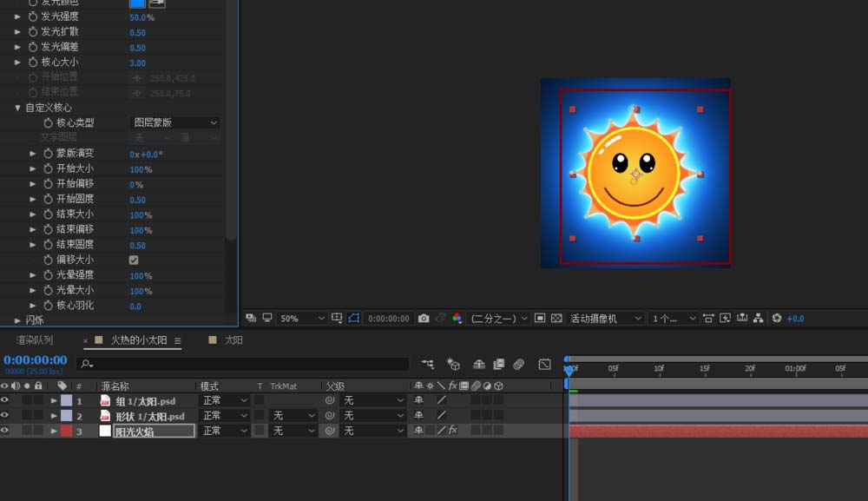The height and width of the screenshot is (501, 868).
Task: Hide layer 组 1/太阳.psd with eye icon
Action: pyautogui.click(x=5, y=400)
